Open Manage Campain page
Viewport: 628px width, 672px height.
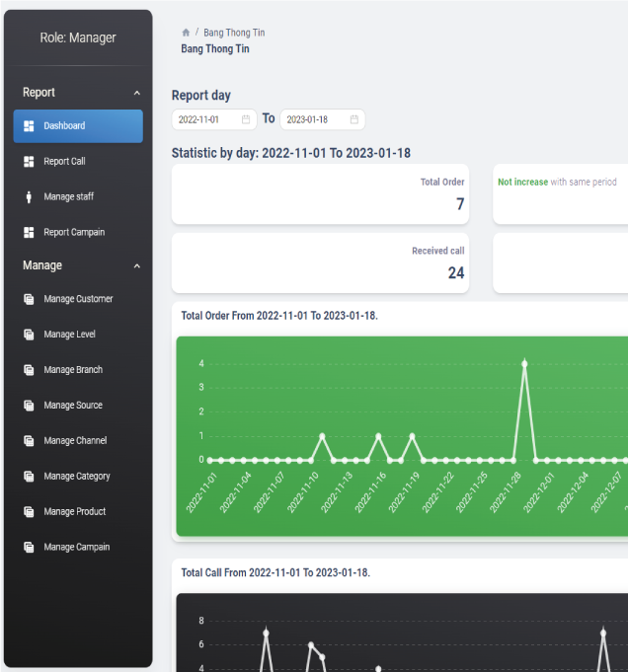[78, 548]
